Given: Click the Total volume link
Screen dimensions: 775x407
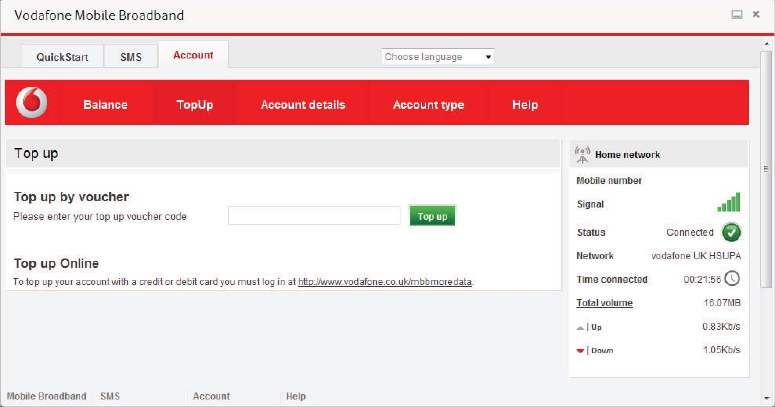Looking at the screenshot, I should pos(604,303).
